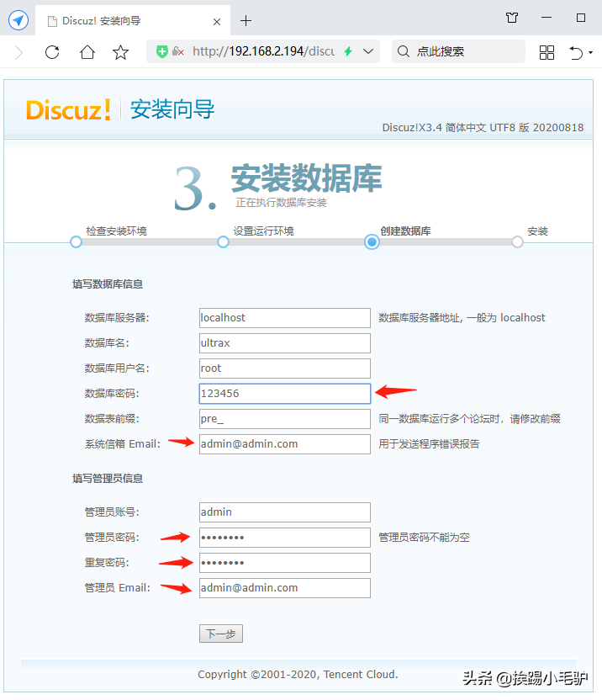
Task: Focus the 管理员密码 field
Action: [285, 538]
